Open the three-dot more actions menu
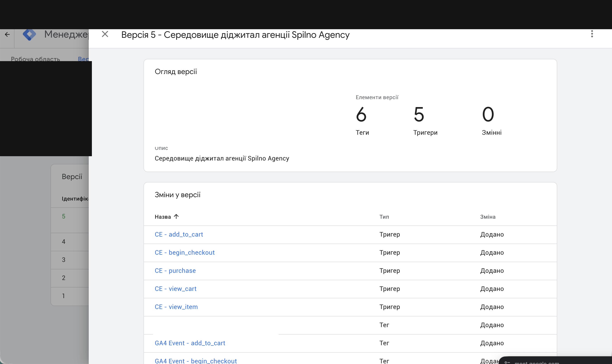612x364 pixels. click(x=592, y=34)
